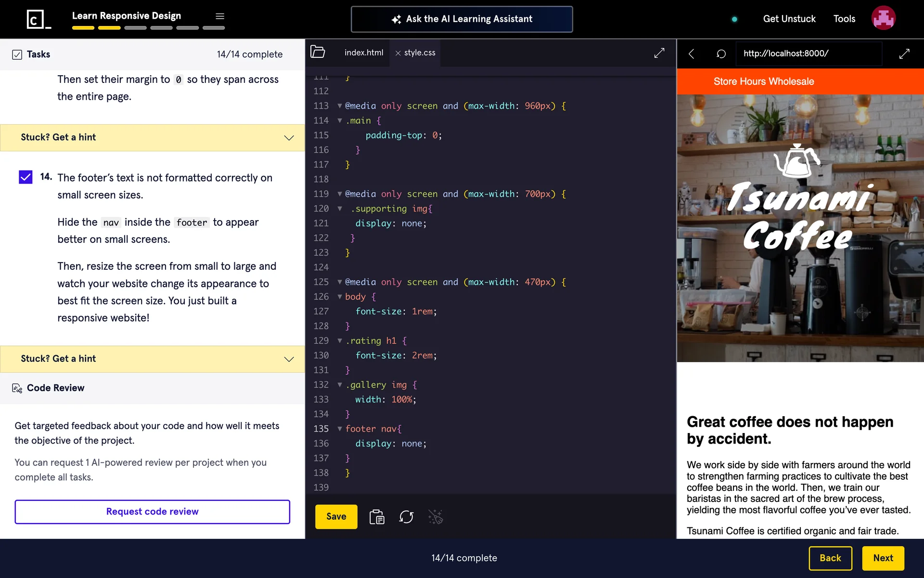
Task: Open the course outline hamburger menu
Action: [220, 16]
